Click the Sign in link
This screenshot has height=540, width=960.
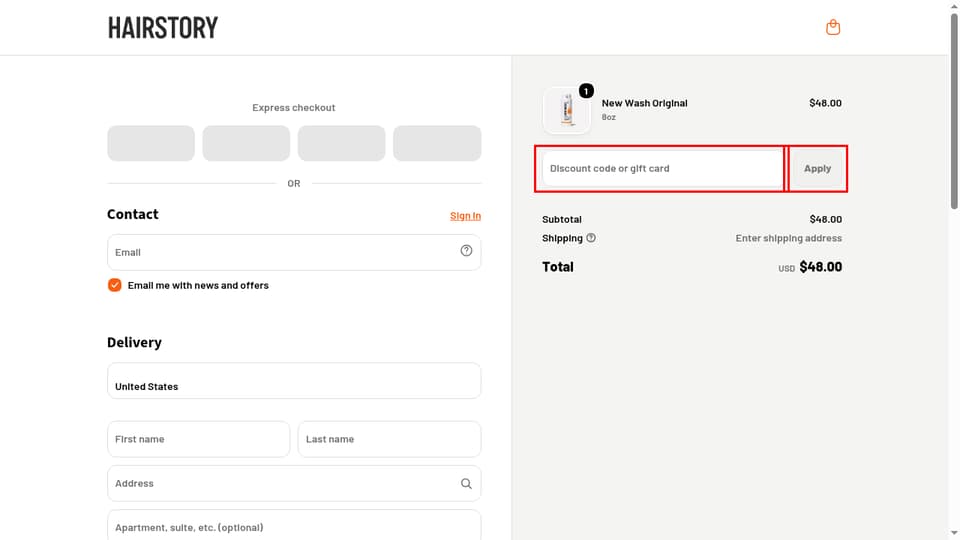coord(465,216)
